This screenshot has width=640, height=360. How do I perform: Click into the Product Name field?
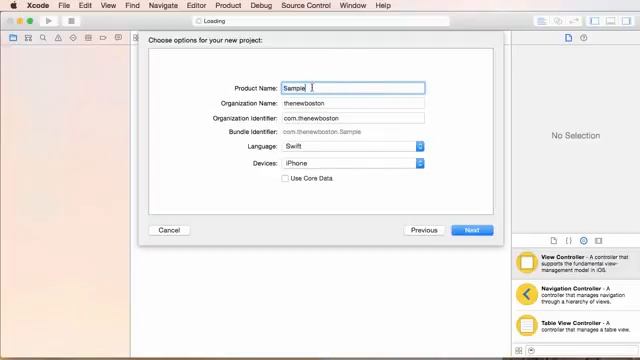pyautogui.click(x=353, y=88)
